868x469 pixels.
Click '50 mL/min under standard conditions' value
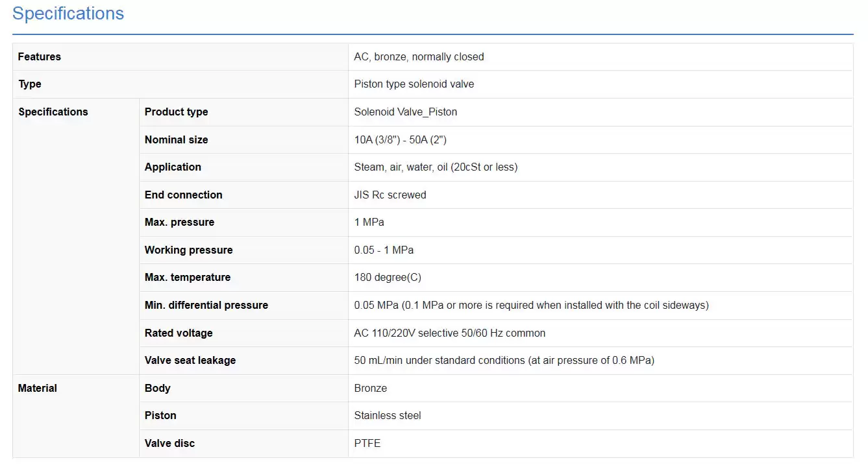(x=504, y=360)
